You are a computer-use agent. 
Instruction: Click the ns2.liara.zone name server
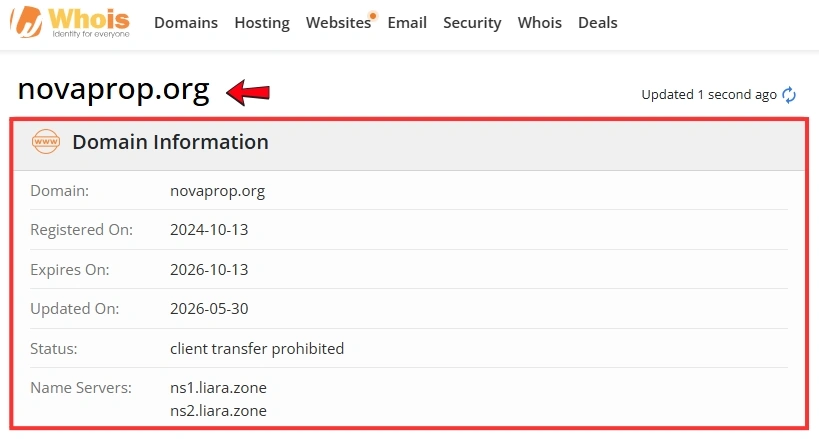(x=218, y=410)
